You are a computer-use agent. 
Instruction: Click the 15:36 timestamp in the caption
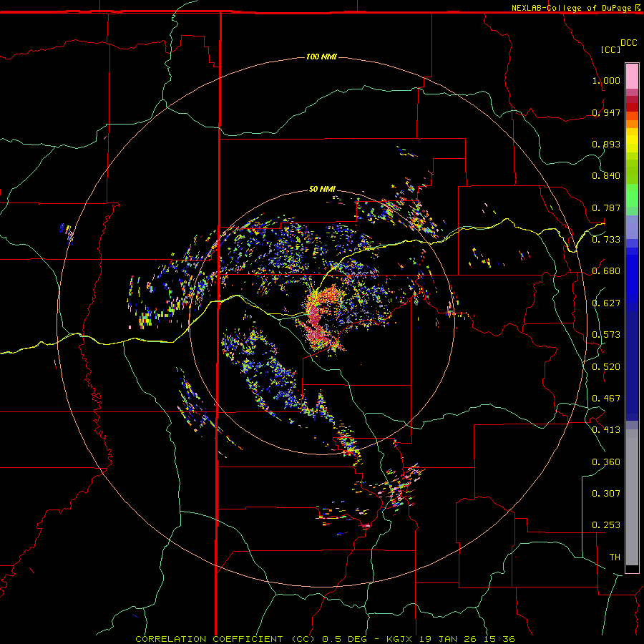pyautogui.click(x=499, y=639)
